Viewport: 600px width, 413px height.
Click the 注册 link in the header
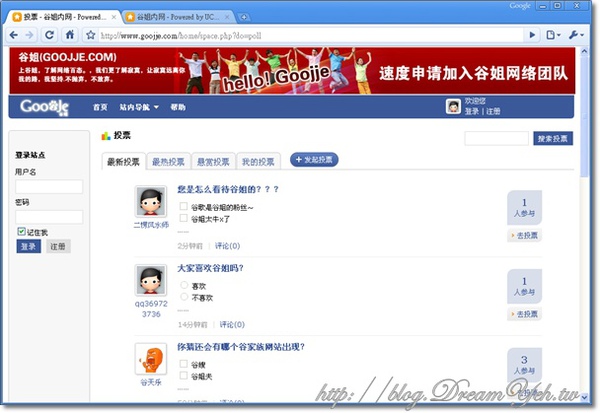click(x=493, y=111)
